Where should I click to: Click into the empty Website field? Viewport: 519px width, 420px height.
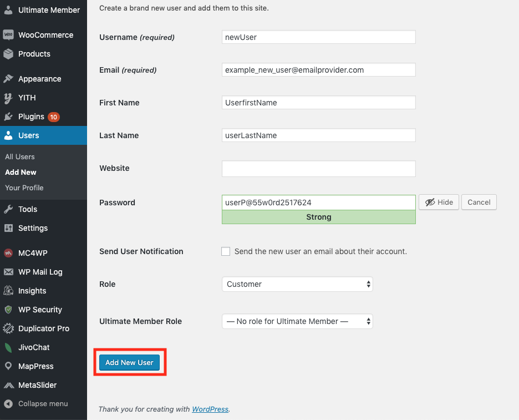click(318, 169)
